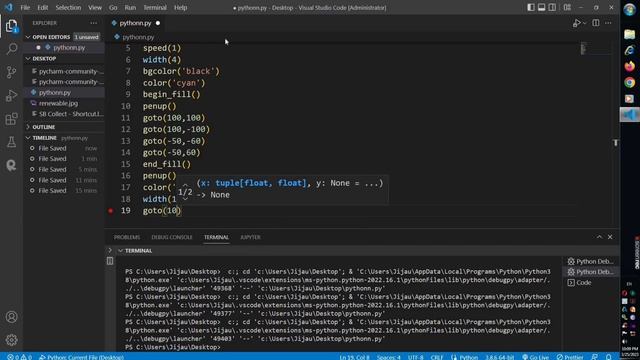Close the bottom panel
This screenshot has width=640, height=360.
(x=610, y=237)
